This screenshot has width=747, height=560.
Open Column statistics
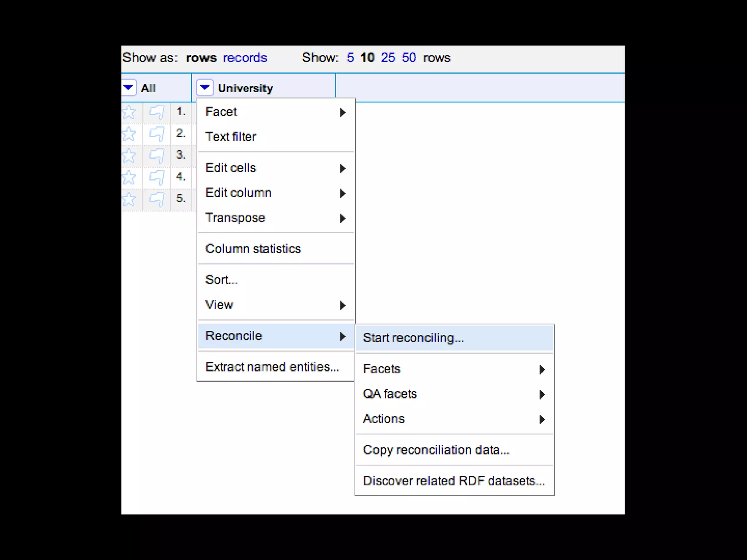253,249
